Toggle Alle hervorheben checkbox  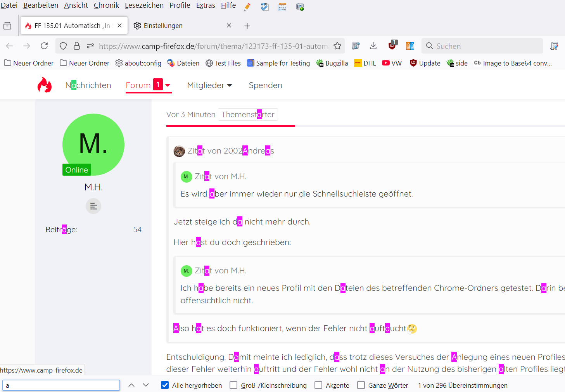click(x=165, y=385)
